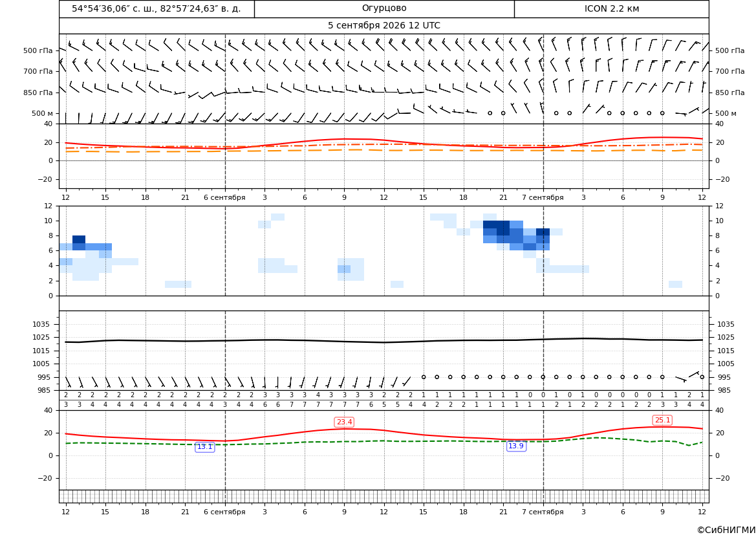756x535 pixels.
Task: Click the 7 сентября label under upper temperature chart
Action: 543,197
